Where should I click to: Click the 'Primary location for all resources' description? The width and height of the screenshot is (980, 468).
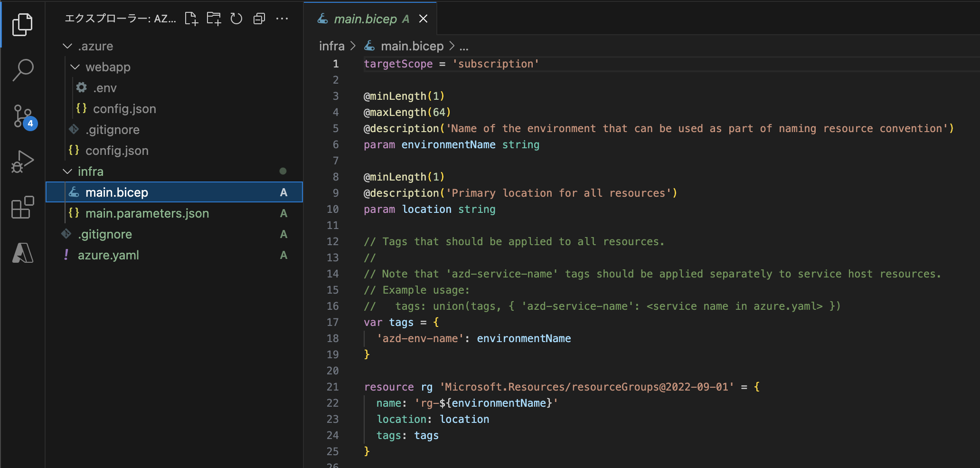tap(558, 193)
